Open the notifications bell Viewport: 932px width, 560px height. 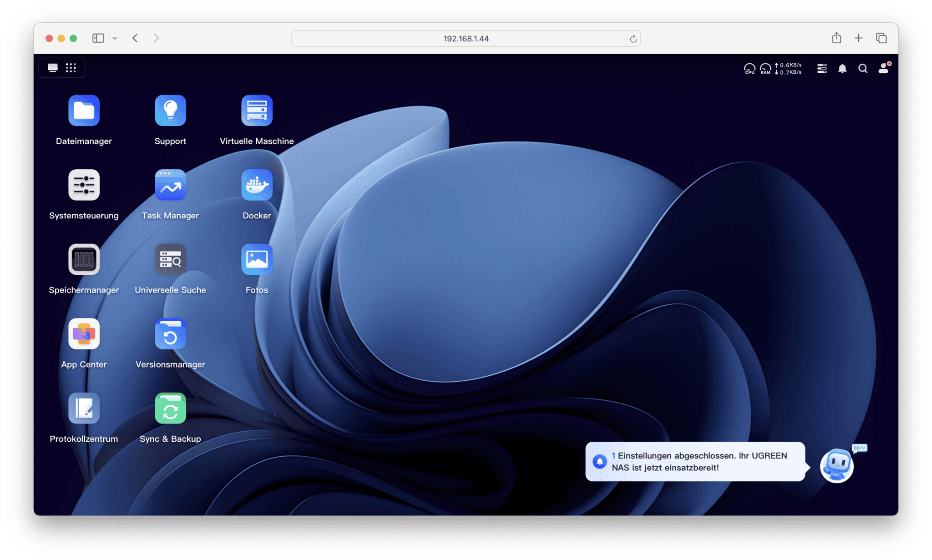[842, 69]
